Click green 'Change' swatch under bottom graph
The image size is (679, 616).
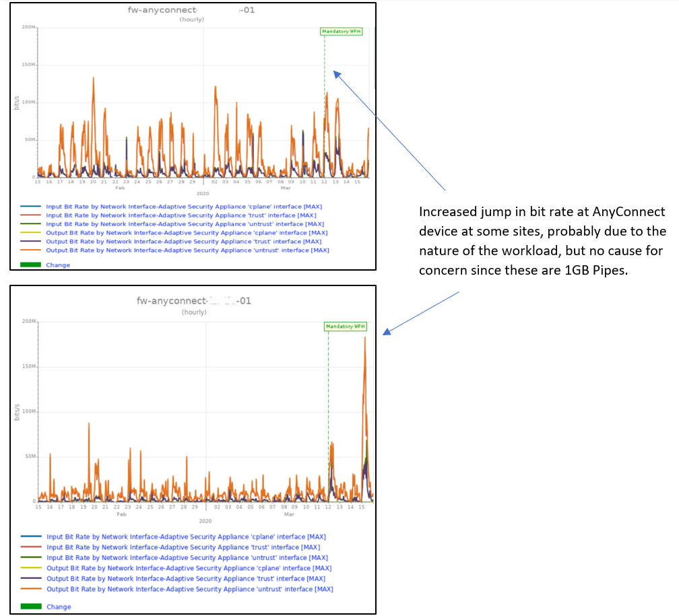[31, 607]
